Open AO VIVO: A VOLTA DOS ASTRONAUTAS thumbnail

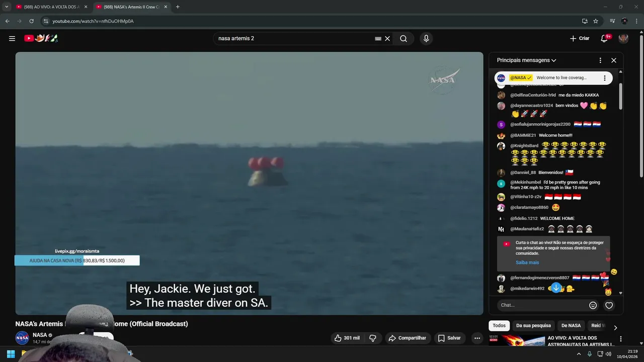(x=517, y=341)
